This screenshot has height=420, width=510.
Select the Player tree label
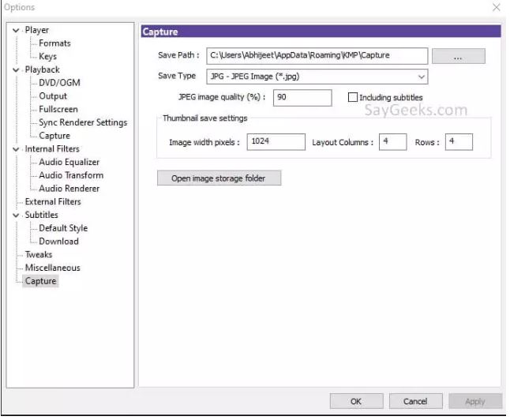pos(37,30)
